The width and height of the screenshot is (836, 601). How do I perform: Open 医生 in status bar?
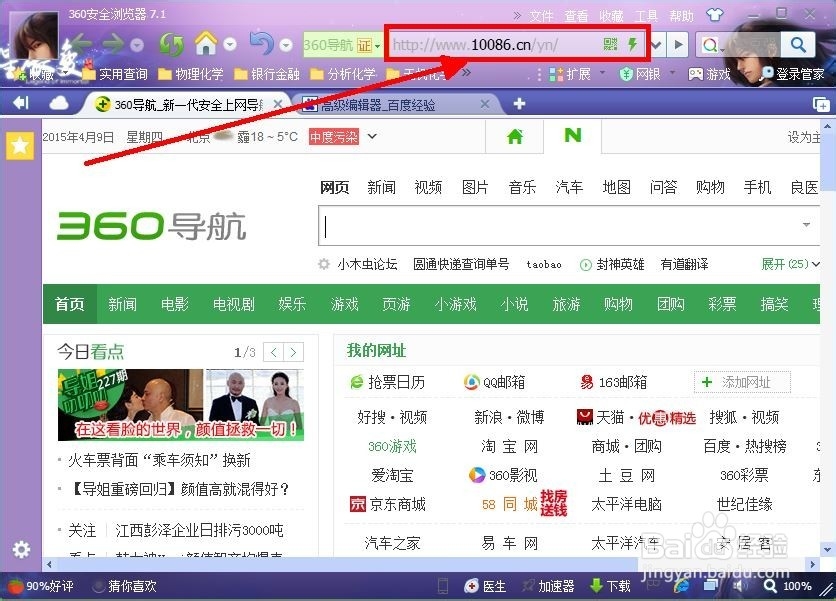pyautogui.click(x=485, y=586)
